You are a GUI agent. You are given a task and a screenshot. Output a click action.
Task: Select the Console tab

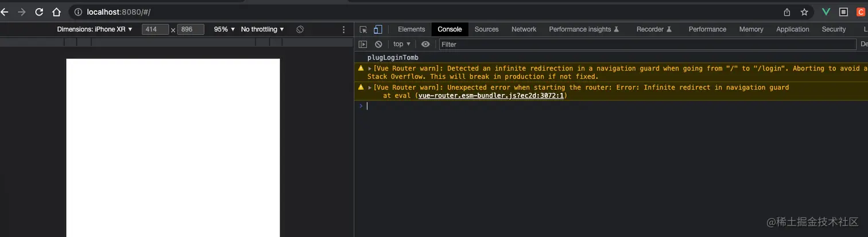(x=449, y=29)
